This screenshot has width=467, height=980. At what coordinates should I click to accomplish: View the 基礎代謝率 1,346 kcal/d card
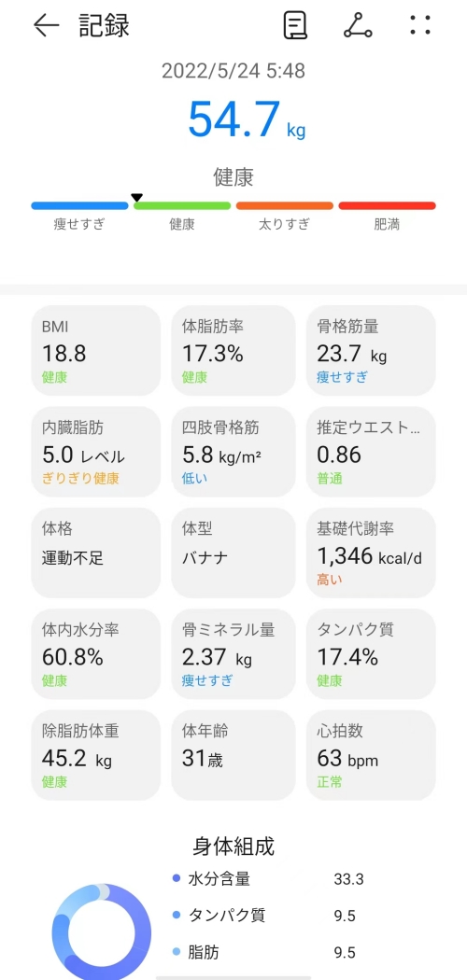point(371,553)
